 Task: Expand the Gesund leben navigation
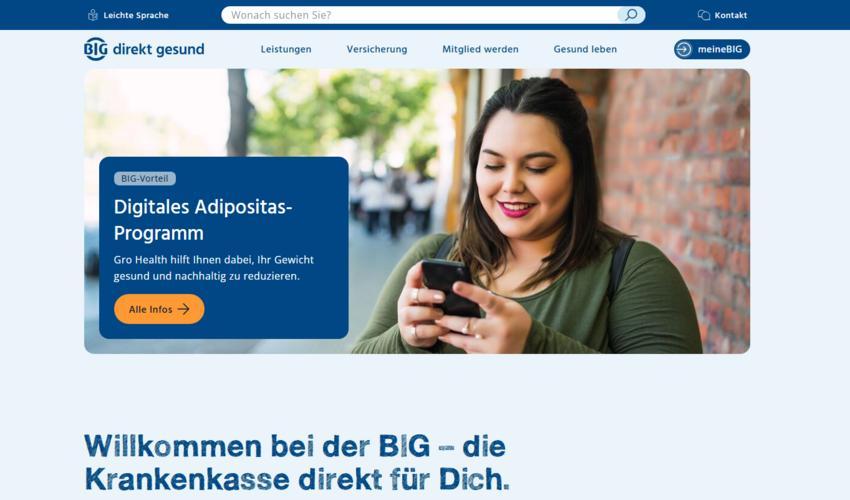585,49
